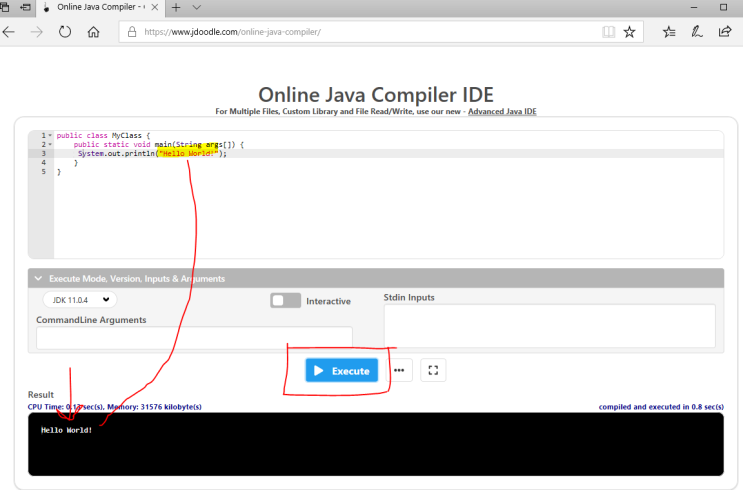Go to browser home page icon
743x490 pixels.
pos(93,32)
